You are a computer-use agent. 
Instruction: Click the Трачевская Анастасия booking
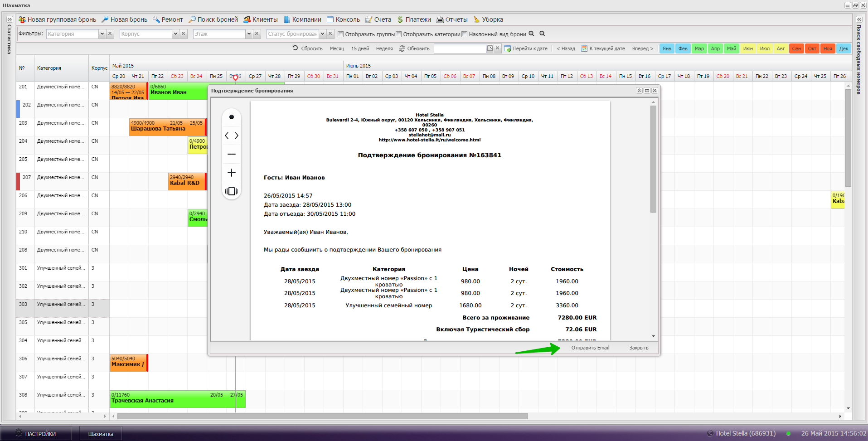[178, 399]
